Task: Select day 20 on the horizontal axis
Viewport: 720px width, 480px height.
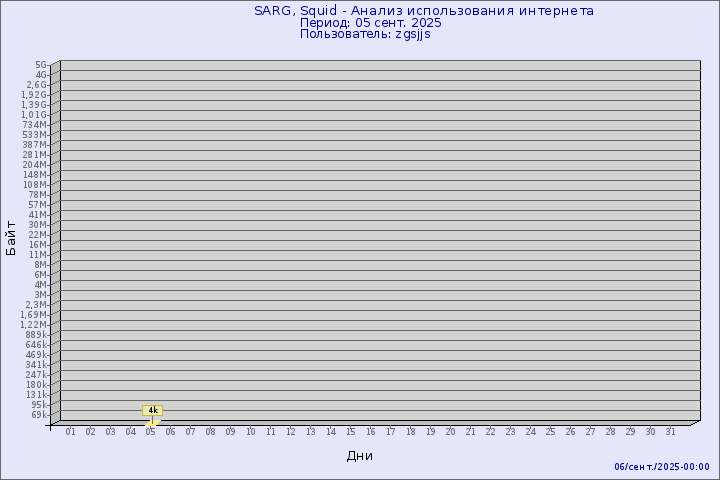Action: click(x=450, y=432)
